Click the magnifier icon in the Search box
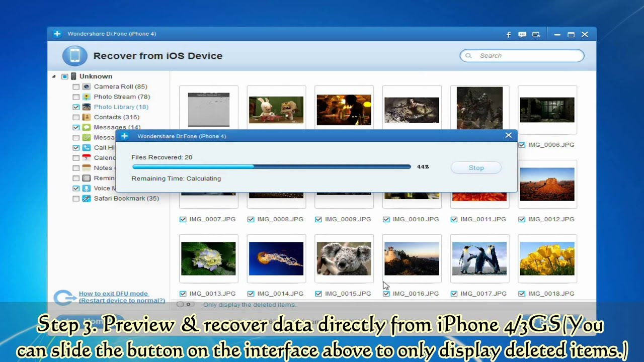 pyautogui.click(x=468, y=56)
